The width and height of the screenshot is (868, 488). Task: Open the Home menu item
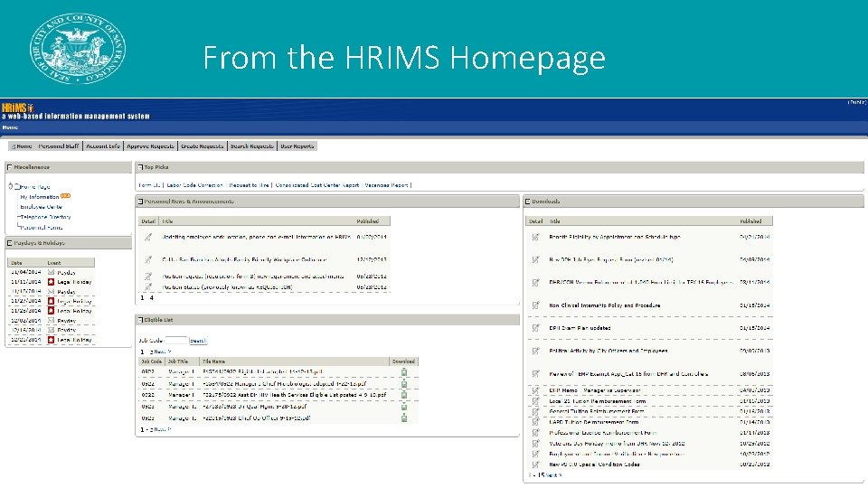tap(22, 146)
